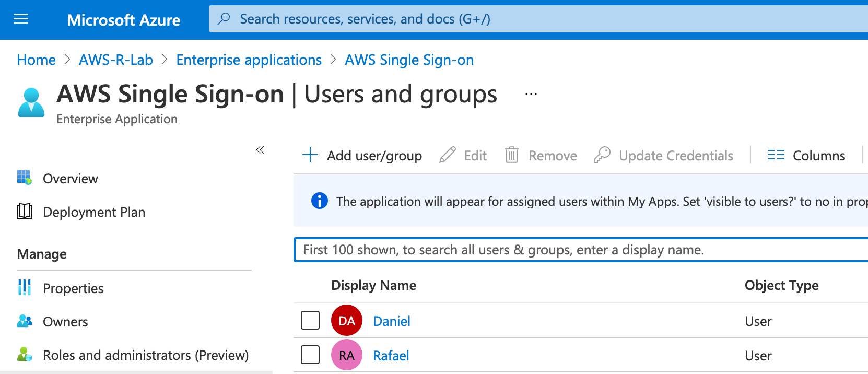Focus the users and groups search field
The height and width of the screenshot is (374, 868).
[x=581, y=250]
